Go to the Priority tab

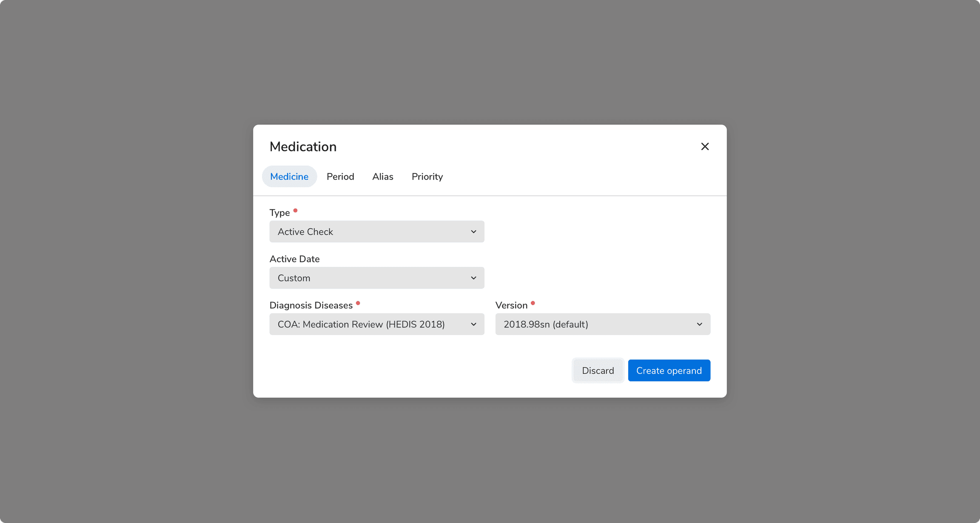[x=427, y=177]
